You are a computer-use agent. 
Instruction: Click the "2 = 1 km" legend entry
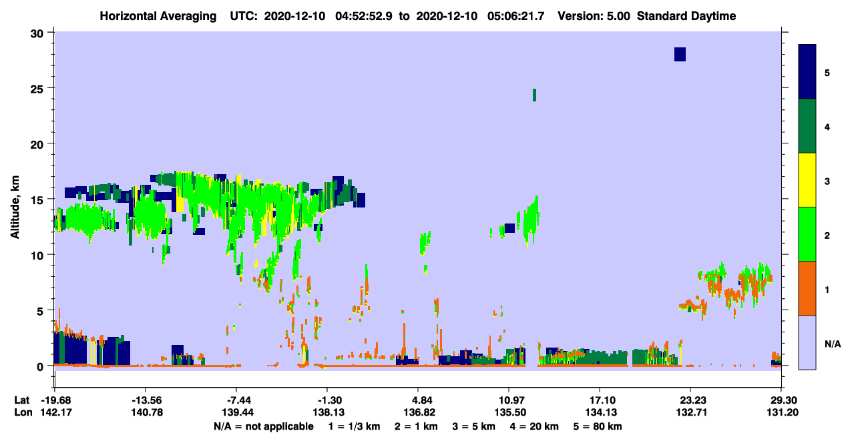point(415,426)
